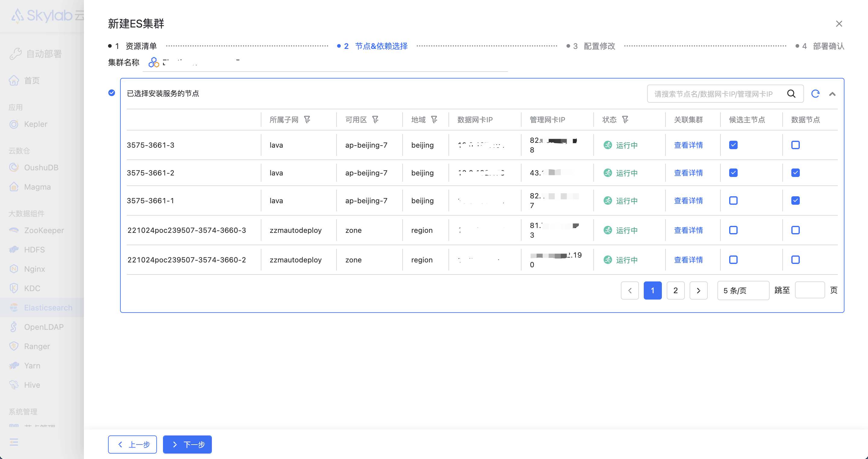The height and width of the screenshot is (459, 868).
Task: Collapse the selected nodes panel
Action: [832, 94]
